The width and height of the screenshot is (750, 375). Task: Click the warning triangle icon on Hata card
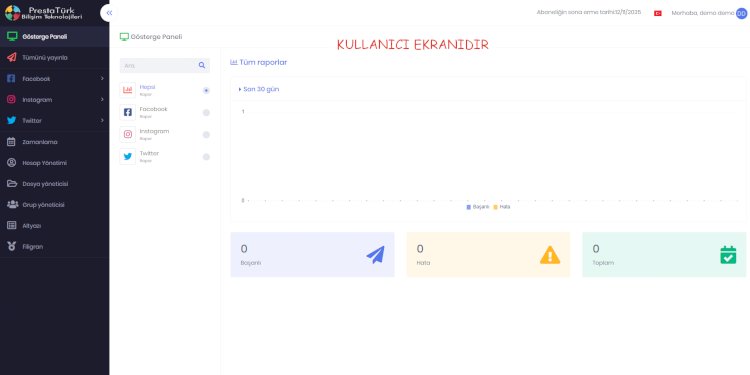[x=550, y=255]
